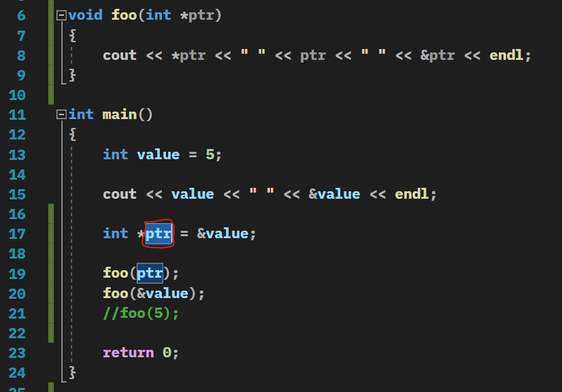The height and width of the screenshot is (392, 562).
Task: Collapse the foo function fold box
Action: tap(61, 15)
